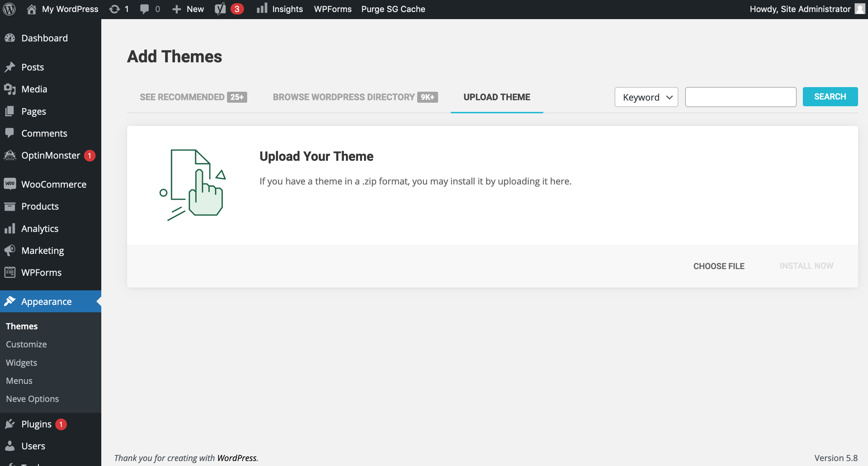868x466 pixels.
Task: Click My WordPress site name
Action: (x=70, y=9)
